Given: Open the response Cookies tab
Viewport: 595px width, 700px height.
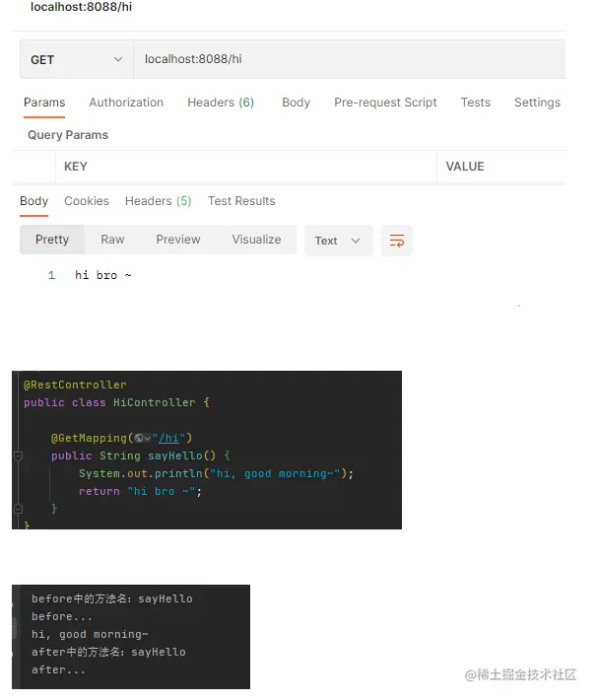Looking at the screenshot, I should 87,201.
